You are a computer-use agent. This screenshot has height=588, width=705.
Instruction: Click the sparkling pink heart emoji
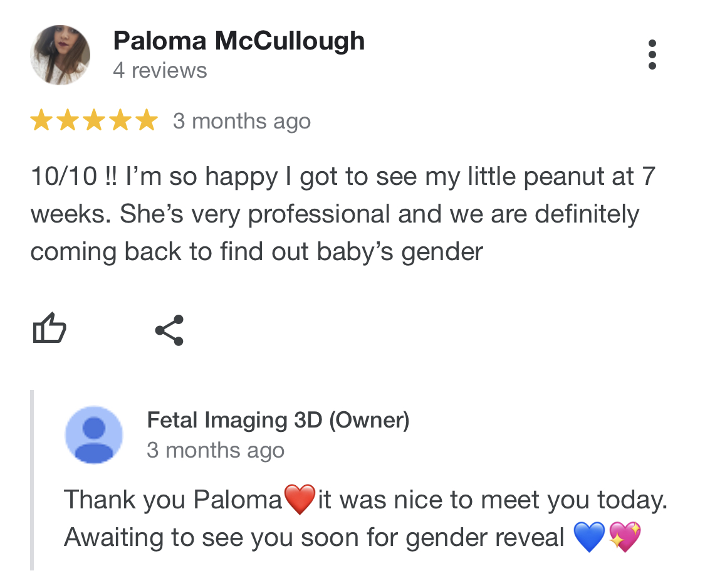coord(625,538)
